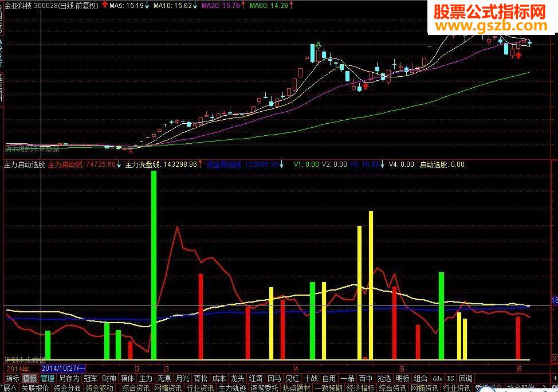The height and width of the screenshot is (392, 558).
Task: Click month marker 3 on the time axis
Action: coord(167,369)
